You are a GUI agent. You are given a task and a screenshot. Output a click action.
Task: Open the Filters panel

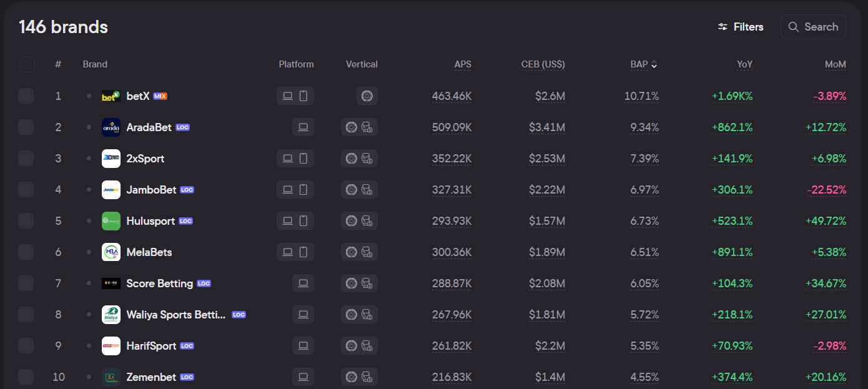coord(741,27)
